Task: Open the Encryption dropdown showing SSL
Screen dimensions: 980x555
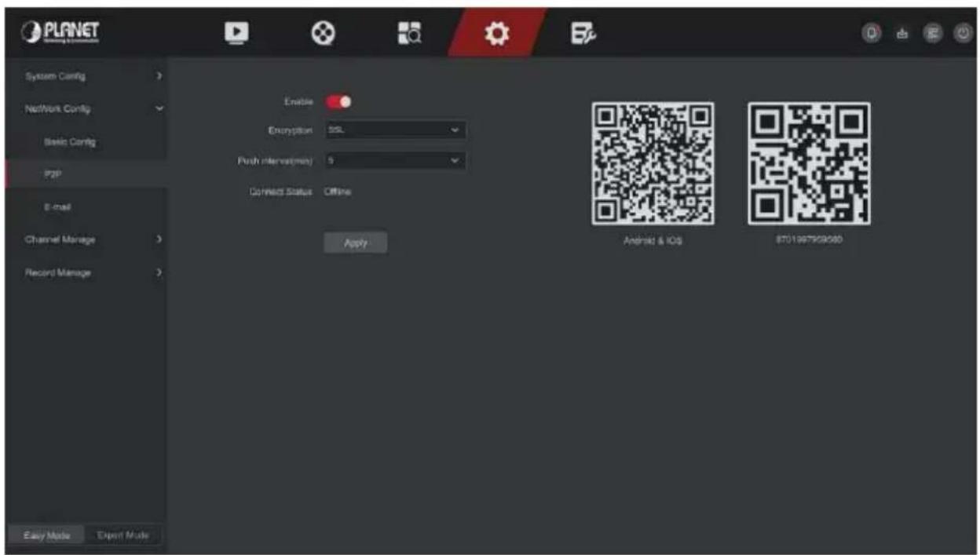Action: (x=395, y=130)
